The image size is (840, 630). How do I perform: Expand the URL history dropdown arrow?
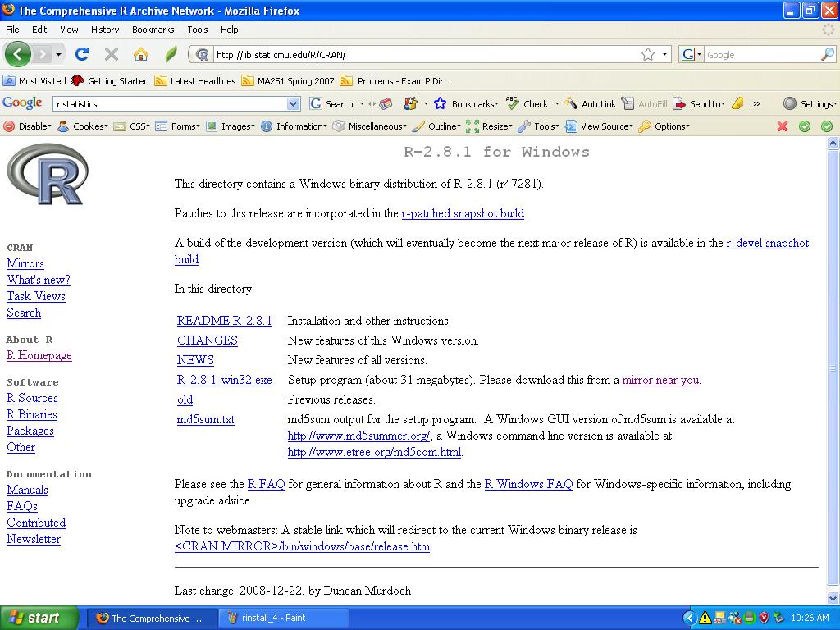tap(665, 54)
